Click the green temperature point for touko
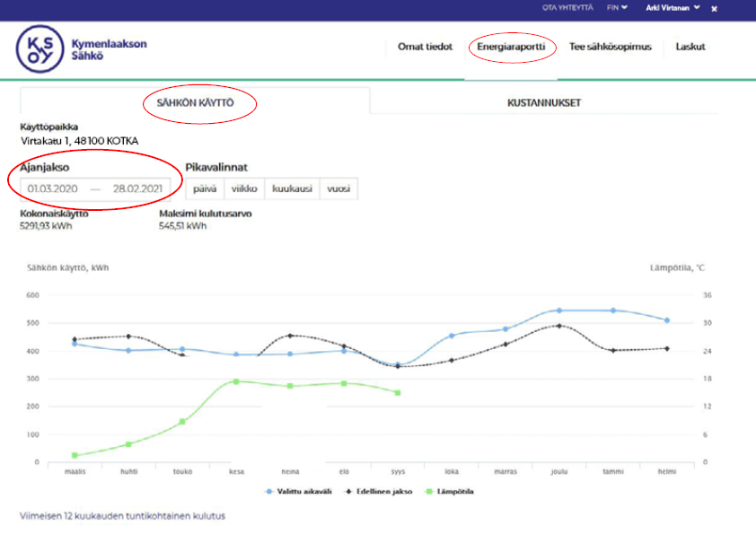The width and height of the screenshot is (756, 534). [x=183, y=422]
